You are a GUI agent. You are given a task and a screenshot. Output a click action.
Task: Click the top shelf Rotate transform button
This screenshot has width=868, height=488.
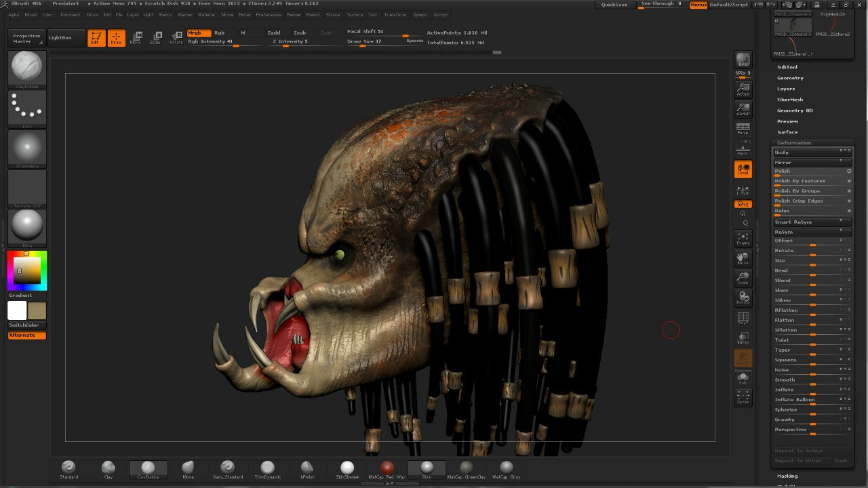click(x=176, y=38)
